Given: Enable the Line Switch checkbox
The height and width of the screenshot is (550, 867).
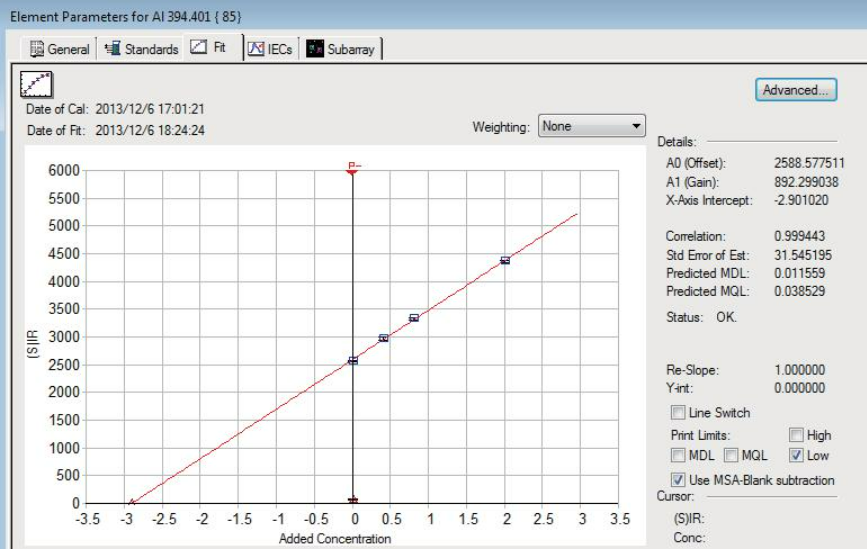Looking at the screenshot, I should (x=679, y=413).
